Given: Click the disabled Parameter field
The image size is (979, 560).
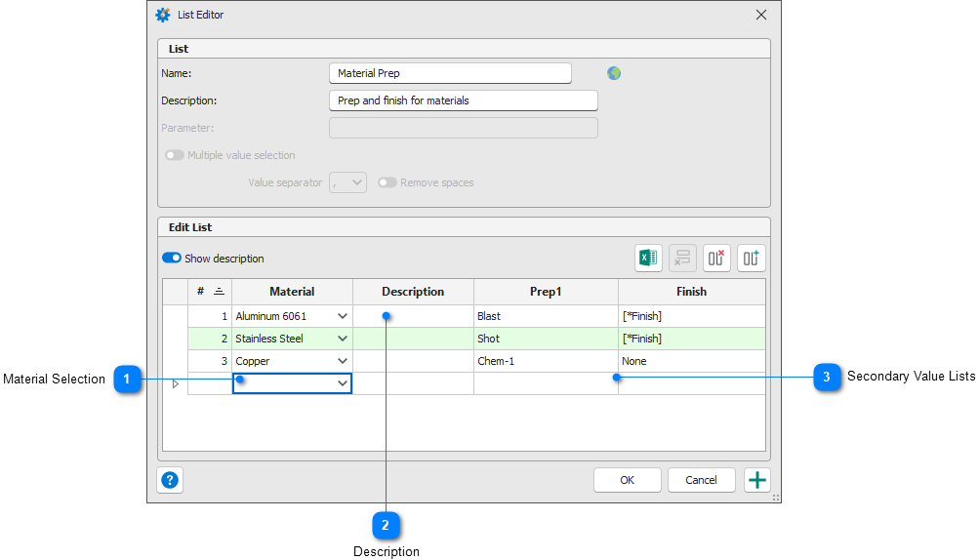Looking at the screenshot, I should (464, 128).
